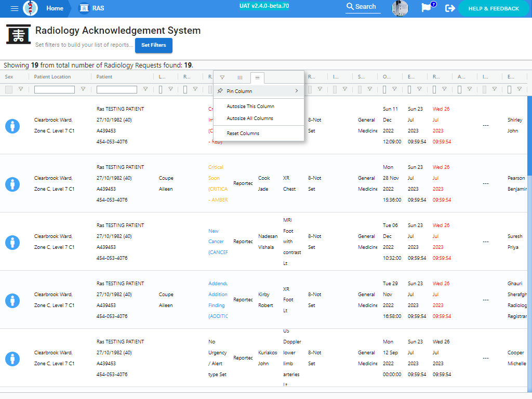532x399 pixels.
Task: Open the Patient column filter funnel icon
Action: [145, 89]
